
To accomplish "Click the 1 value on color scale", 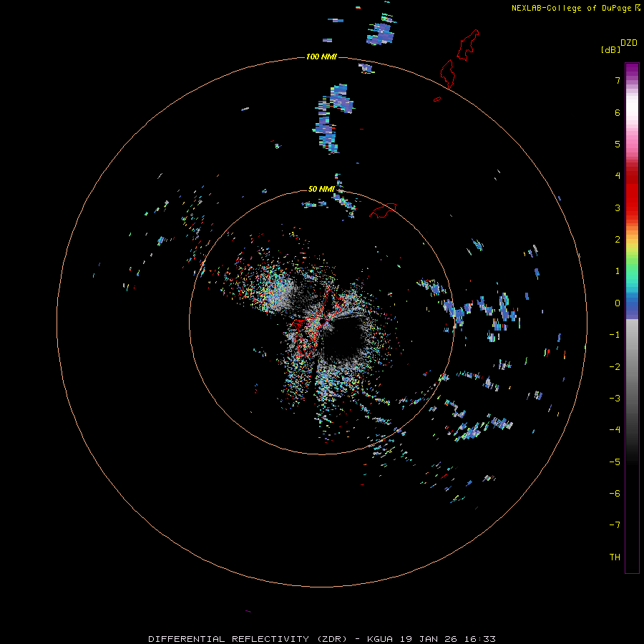I will [x=618, y=271].
